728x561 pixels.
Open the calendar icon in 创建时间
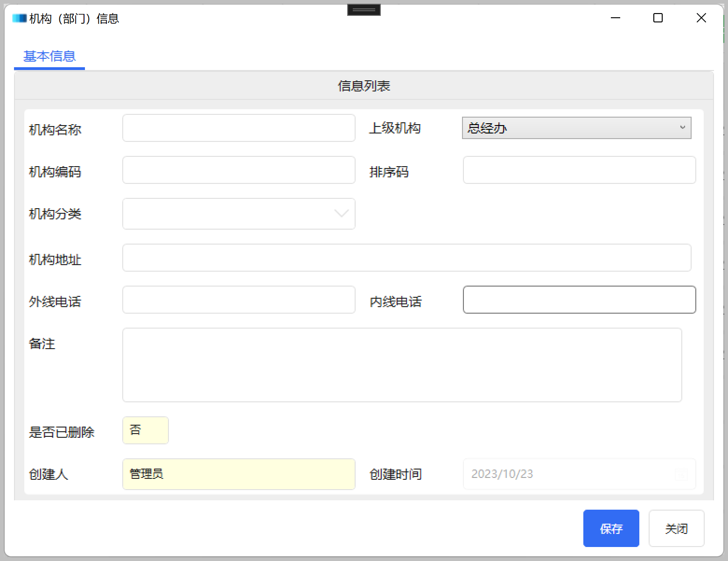pos(681,475)
